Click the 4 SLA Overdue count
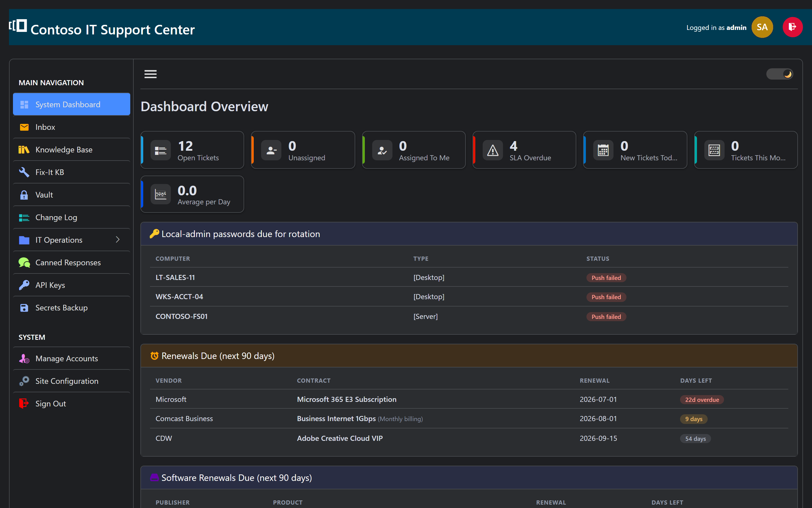This screenshot has height=508, width=812. tap(513, 146)
